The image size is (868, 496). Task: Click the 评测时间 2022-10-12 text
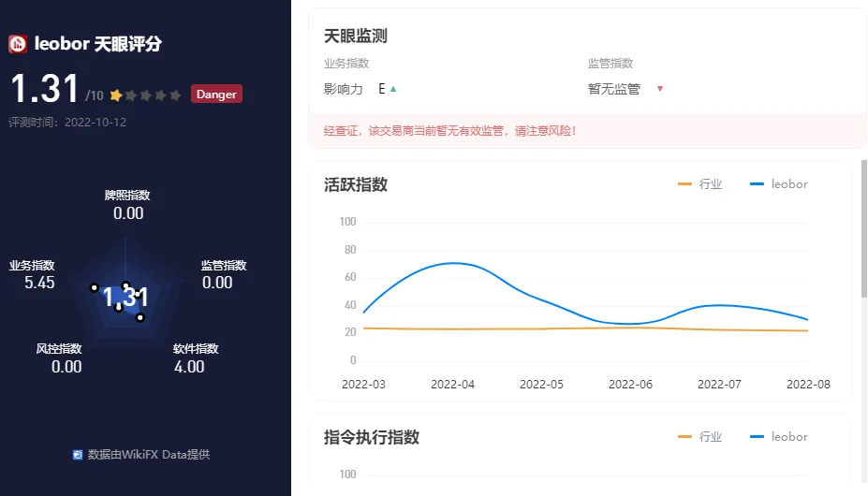click(67, 123)
